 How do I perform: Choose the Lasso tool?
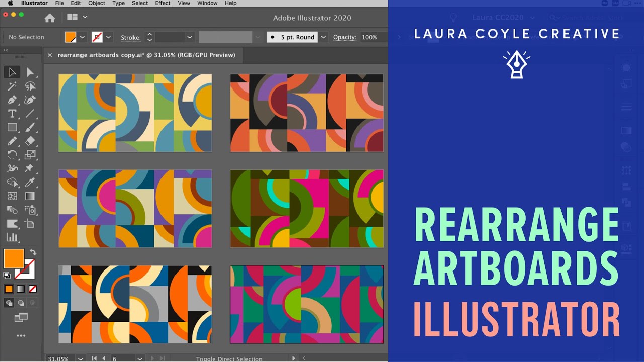pos(30,86)
